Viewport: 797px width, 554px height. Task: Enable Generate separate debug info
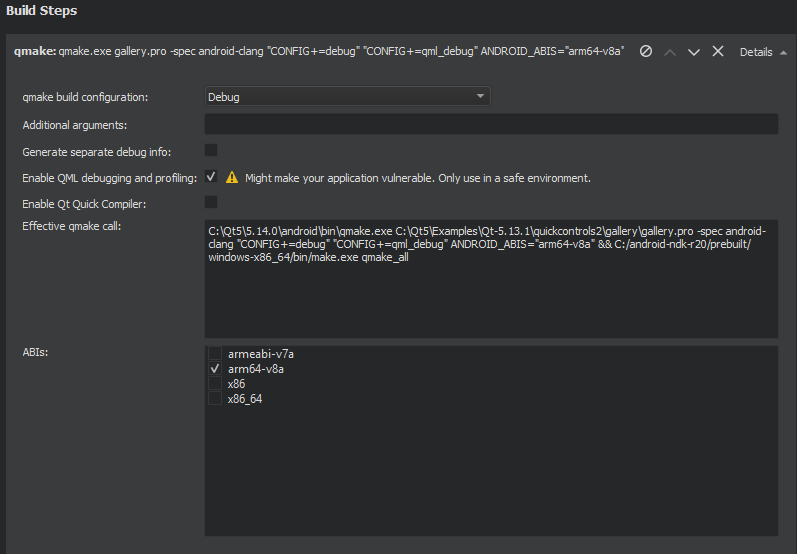[x=211, y=150]
